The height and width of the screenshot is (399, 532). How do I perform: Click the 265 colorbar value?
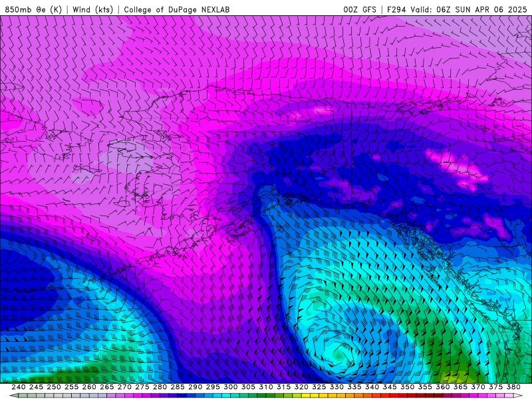pyautogui.click(x=106, y=387)
